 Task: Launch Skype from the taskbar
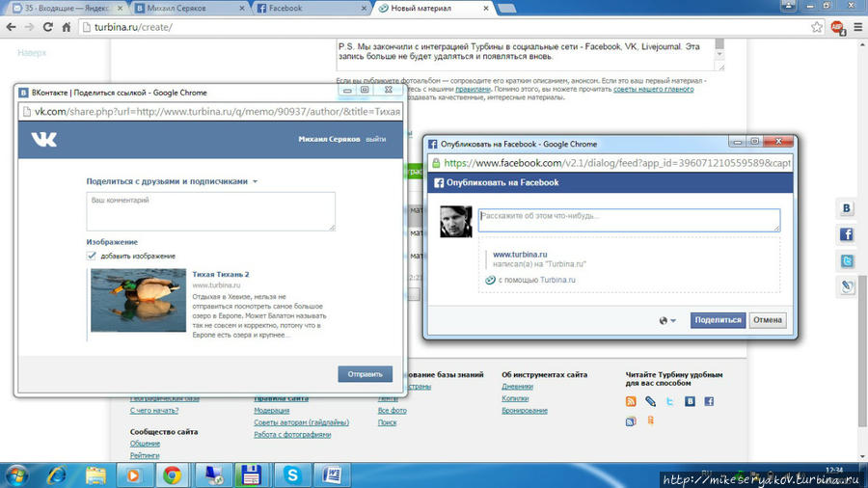(x=291, y=474)
